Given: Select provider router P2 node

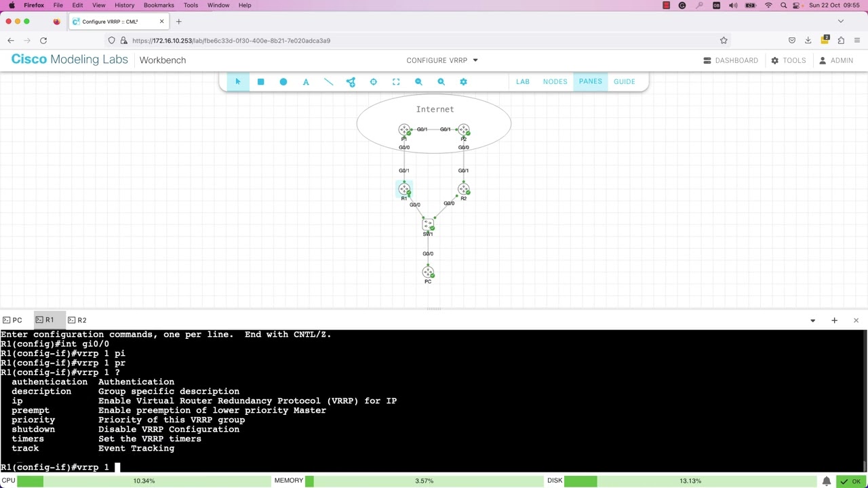Looking at the screenshot, I should coord(463,129).
